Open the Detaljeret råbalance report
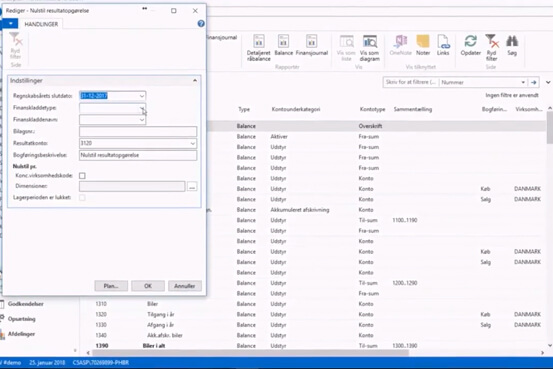This screenshot has height=369, width=553. pos(259,48)
